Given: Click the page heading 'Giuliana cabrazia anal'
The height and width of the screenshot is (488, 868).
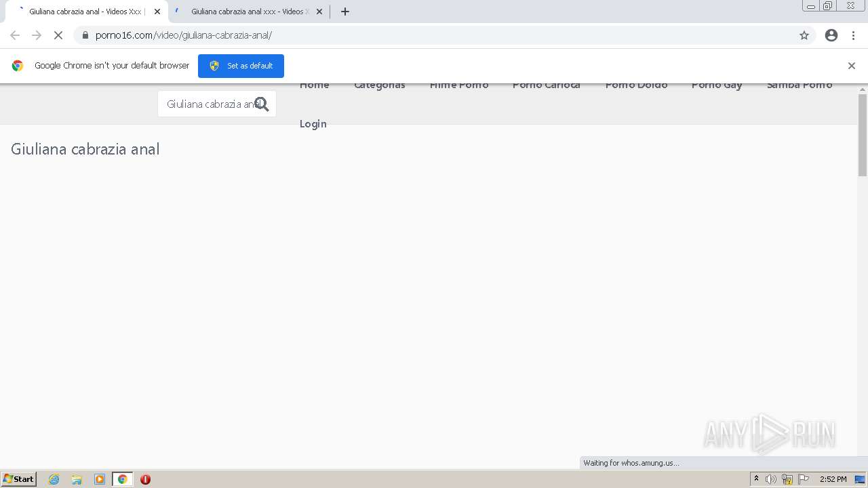Looking at the screenshot, I should click(85, 149).
